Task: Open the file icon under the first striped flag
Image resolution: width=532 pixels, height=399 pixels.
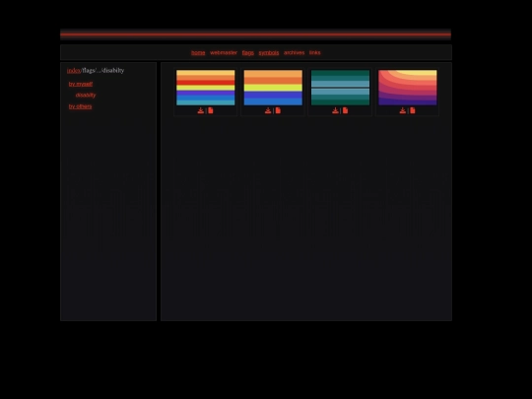Action: 211,110
